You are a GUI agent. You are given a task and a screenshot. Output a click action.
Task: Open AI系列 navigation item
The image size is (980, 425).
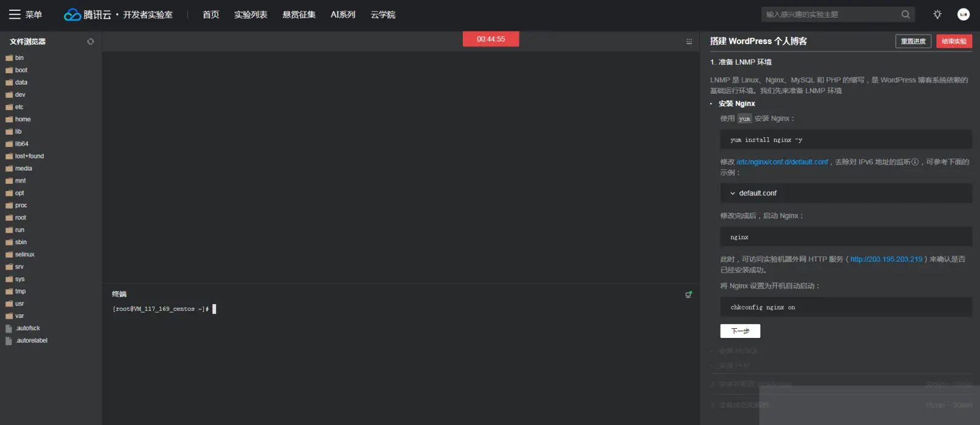pyautogui.click(x=343, y=15)
